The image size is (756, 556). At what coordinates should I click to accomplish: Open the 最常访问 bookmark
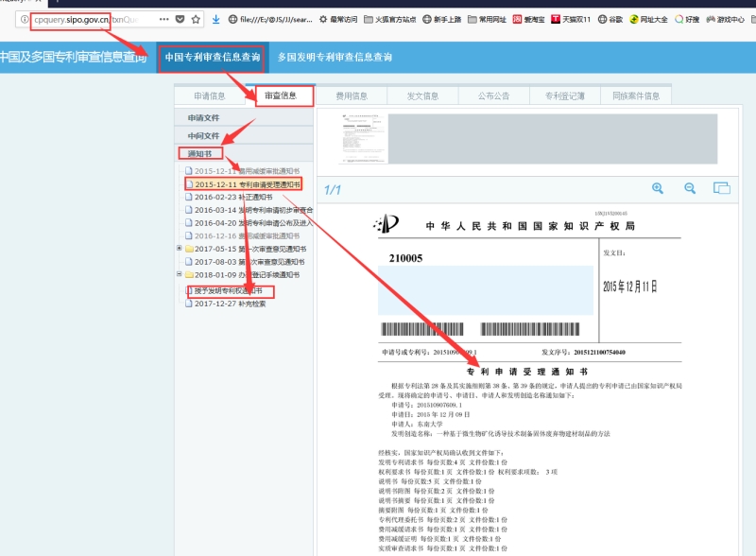(x=338, y=19)
